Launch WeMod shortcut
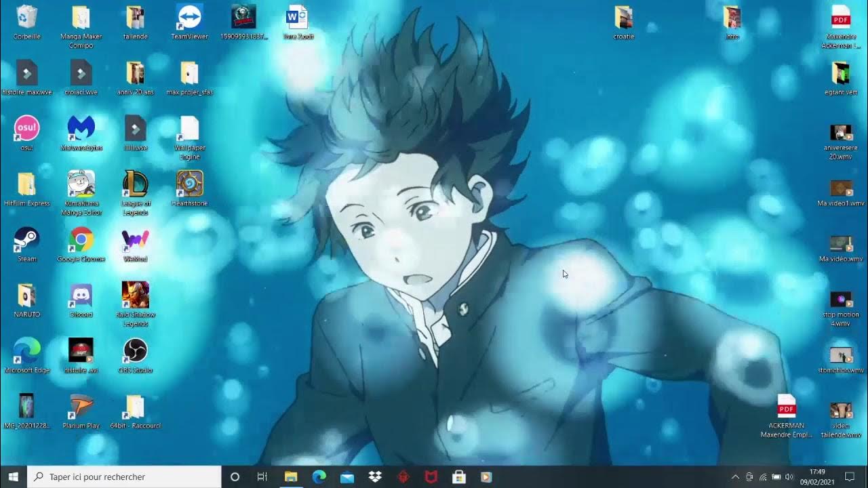The image size is (868, 488). pyautogui.click(x=135, y=245)
